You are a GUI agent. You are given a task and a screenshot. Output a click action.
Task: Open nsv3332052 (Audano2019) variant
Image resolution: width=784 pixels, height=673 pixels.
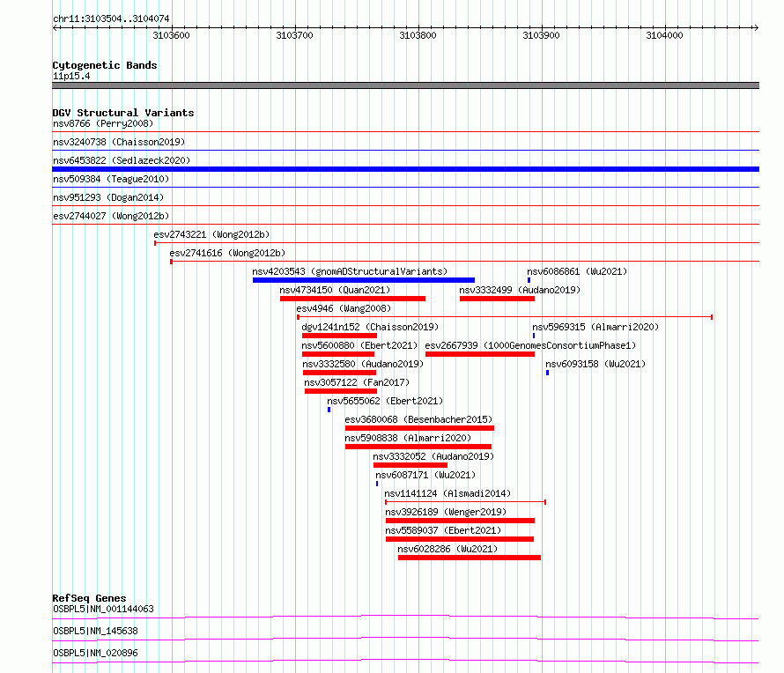click(433, 456)
